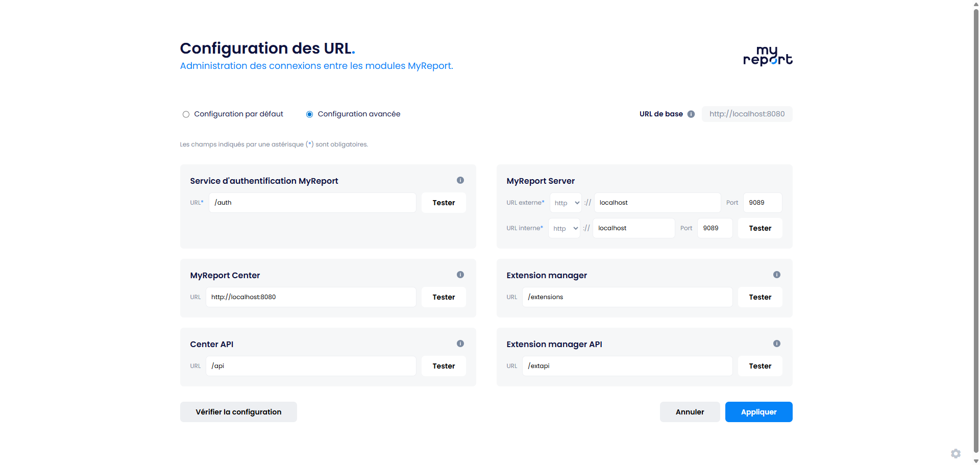Cancel changes with Annuler button
This screenshot has height=465, width=980.
click(689, 412)
